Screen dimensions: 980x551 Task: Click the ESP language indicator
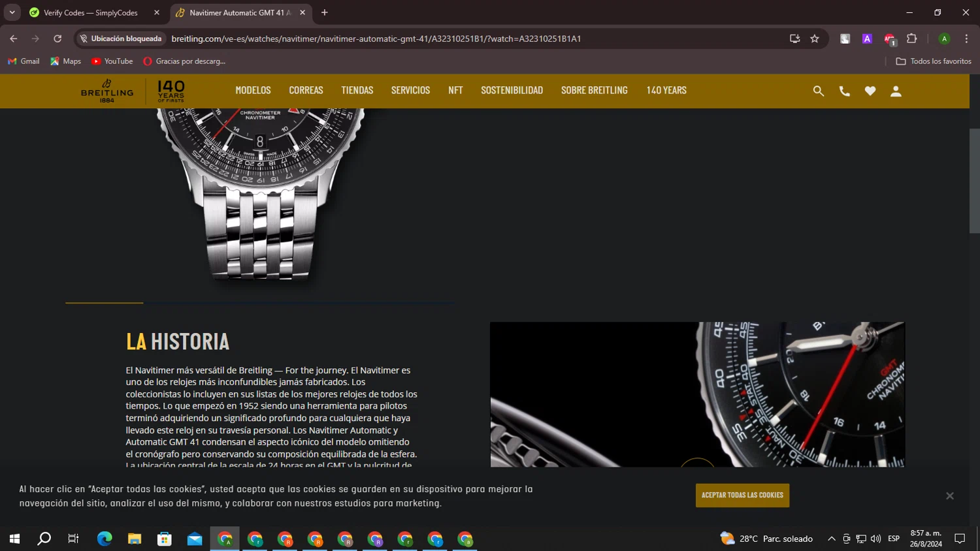pos(894,539)
